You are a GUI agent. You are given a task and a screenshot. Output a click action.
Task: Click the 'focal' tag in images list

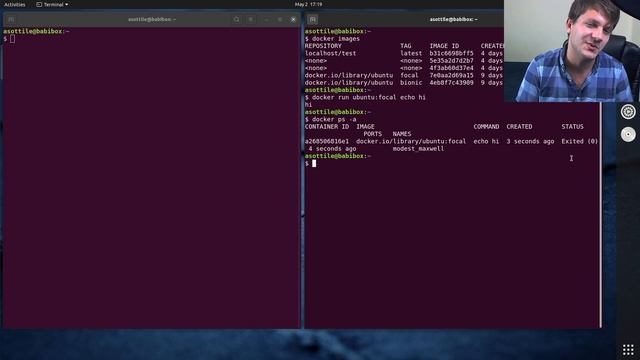click(409, 76)
